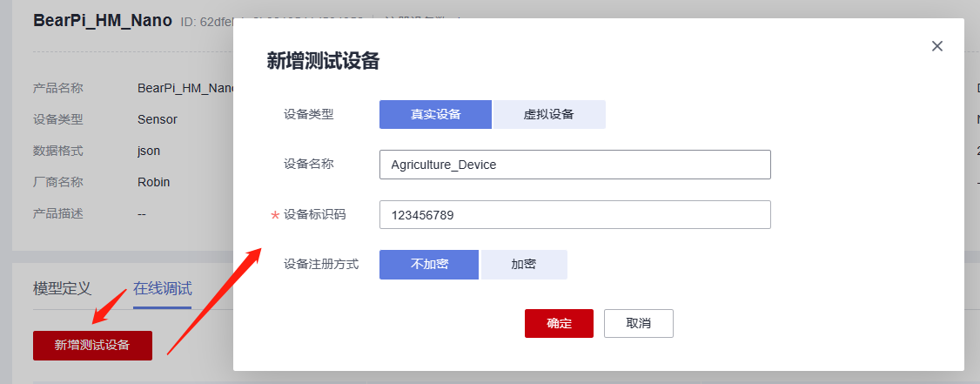
Task: Click the Robin manufacturer name value
Action: coord(154,182)
